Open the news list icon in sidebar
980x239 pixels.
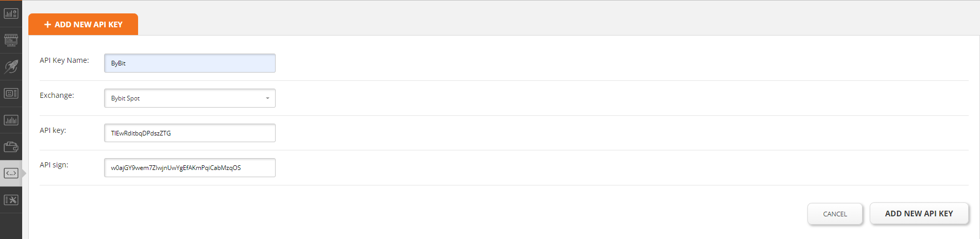(x=11, y=93)
